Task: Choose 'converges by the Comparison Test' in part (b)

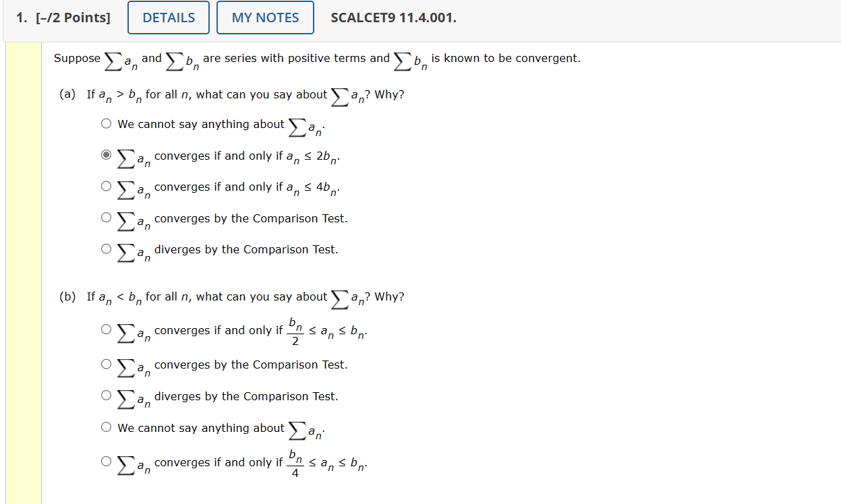Action: point(106,363)
